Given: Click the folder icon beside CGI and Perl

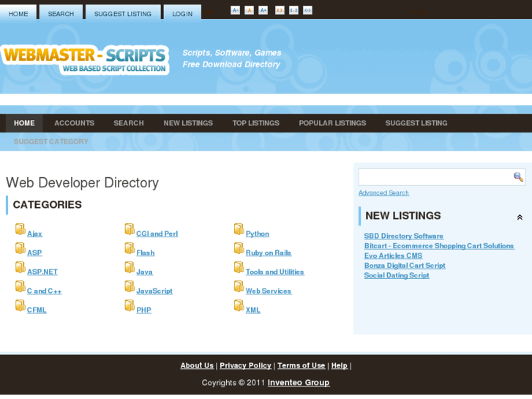Looking at the screenshot, I should [130, 229].
